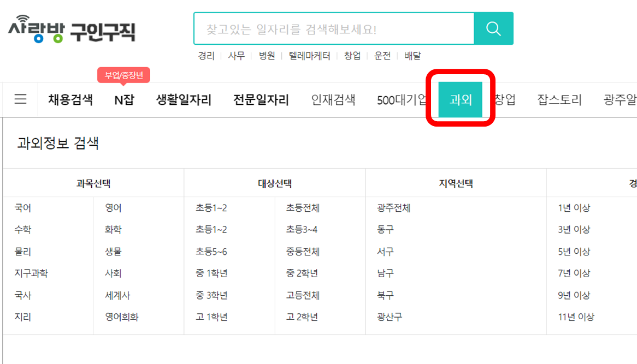This screenshot has height=364, width=637.
Task: Open the 잡스토리 section
Action: (558, 99)
